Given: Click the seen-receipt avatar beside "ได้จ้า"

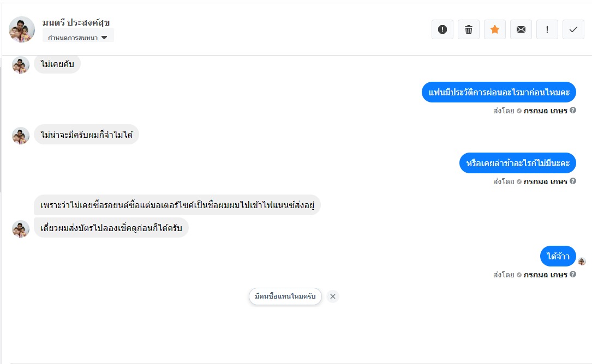Looking at the screenshot, I should pos(582,262).
